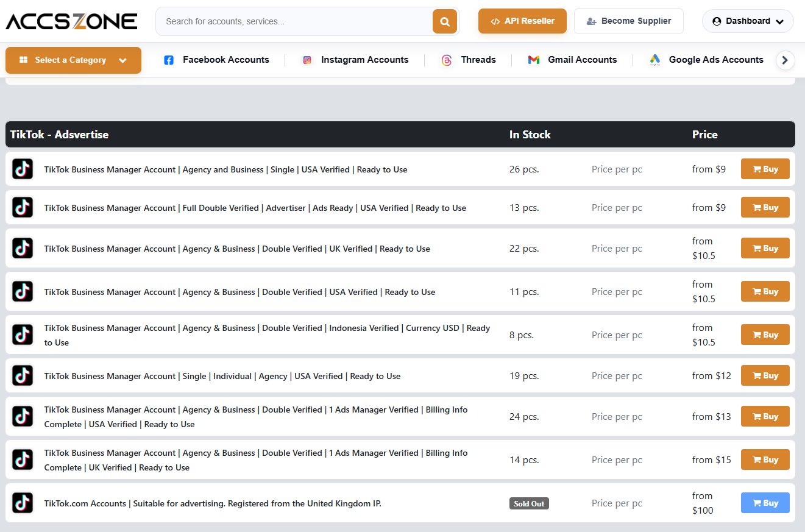
Task: Click TikTok icon of 22 pcs UK Verified row
Action: (x=23, y=248)
